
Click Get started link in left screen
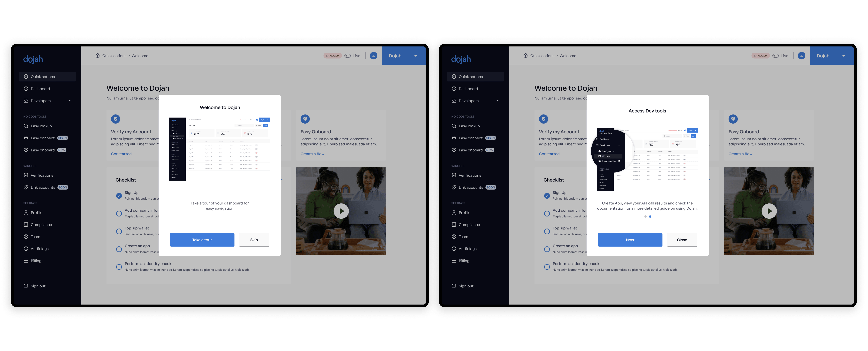coord(121,154)
